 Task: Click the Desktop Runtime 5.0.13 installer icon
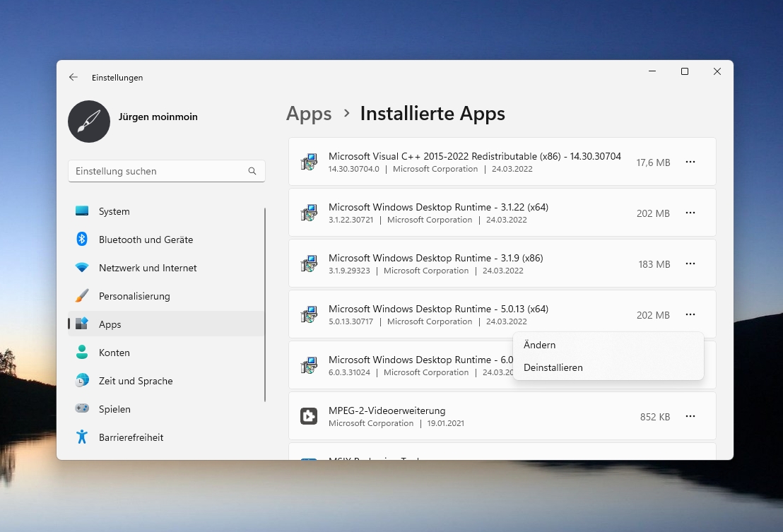(x=309, y=315)
